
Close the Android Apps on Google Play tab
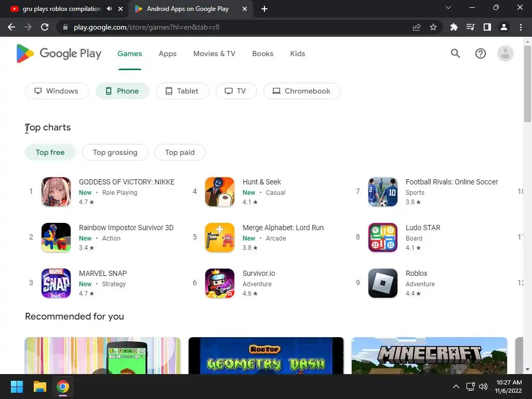[x=245, y=9]
